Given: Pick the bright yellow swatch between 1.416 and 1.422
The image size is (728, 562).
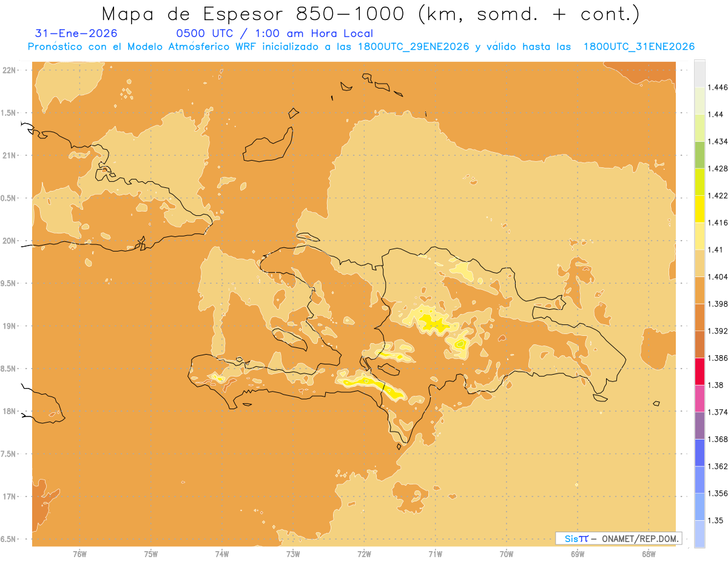Looking at the screenshot, I should [x=699, y=209].
